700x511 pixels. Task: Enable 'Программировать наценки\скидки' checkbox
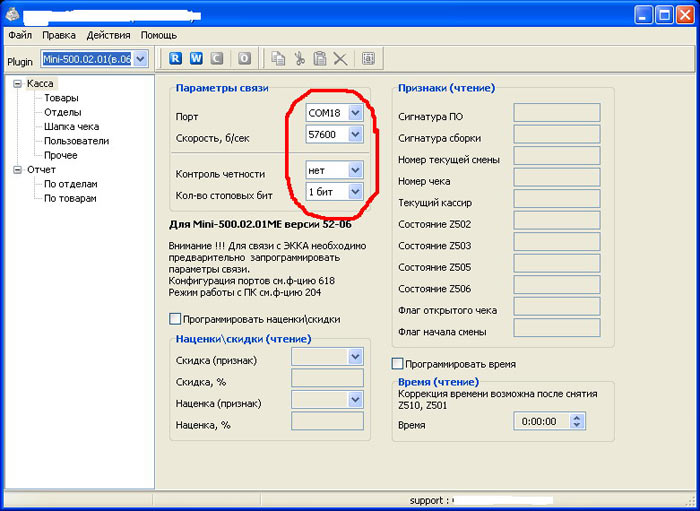176,319
